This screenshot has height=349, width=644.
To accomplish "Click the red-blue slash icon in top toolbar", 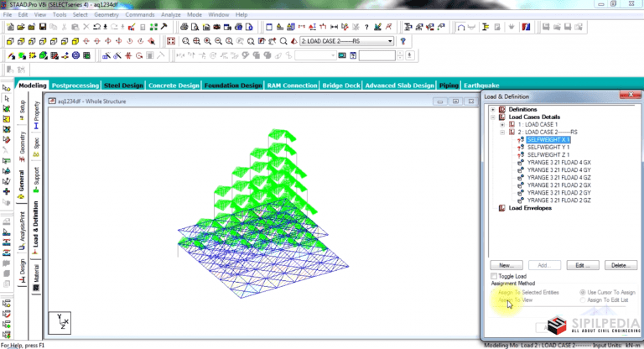I will (525, 27).
